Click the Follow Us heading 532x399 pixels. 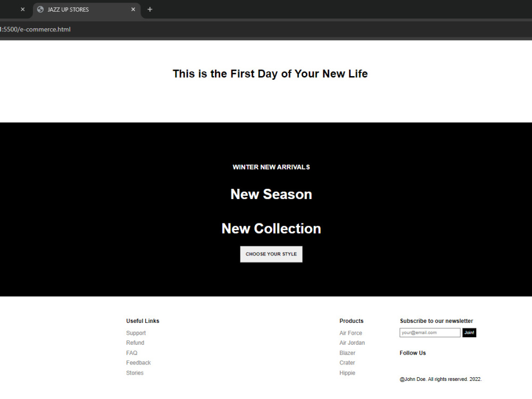click(413, 353)
